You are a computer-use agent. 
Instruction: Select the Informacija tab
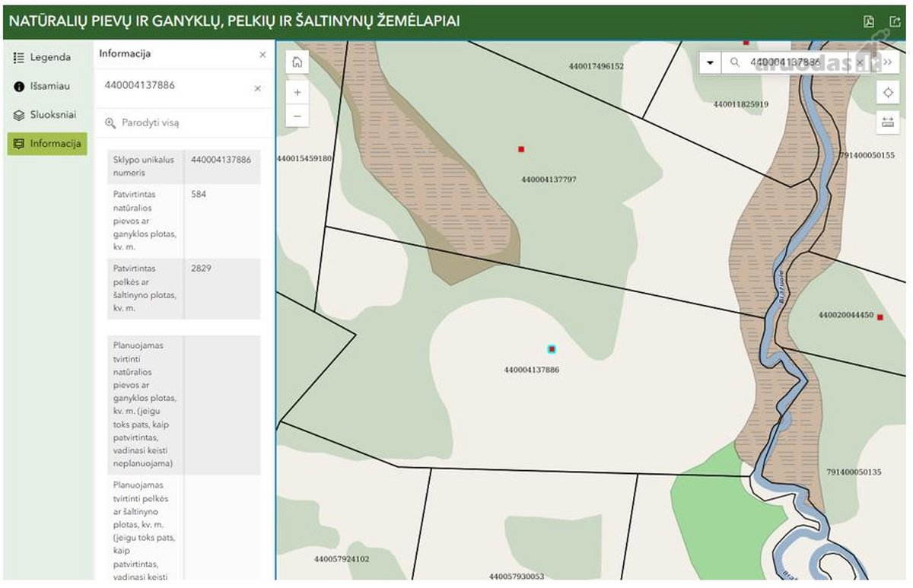point(47,144)
